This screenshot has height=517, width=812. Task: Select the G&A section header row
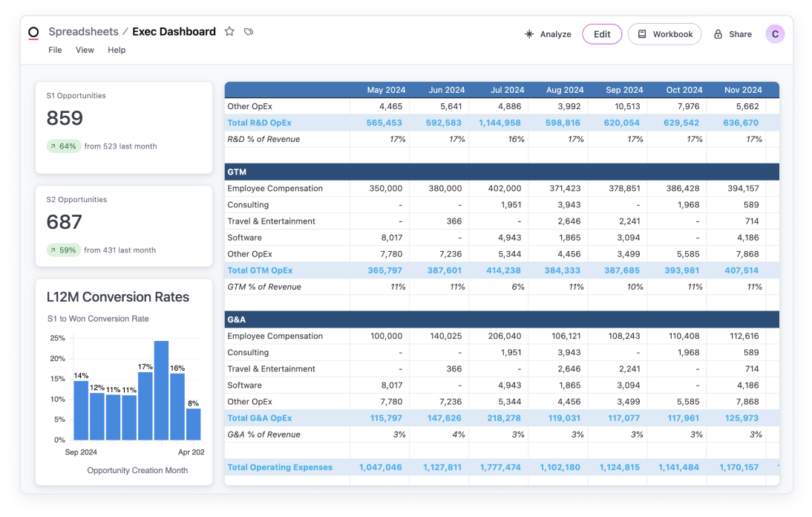[502, 319]
